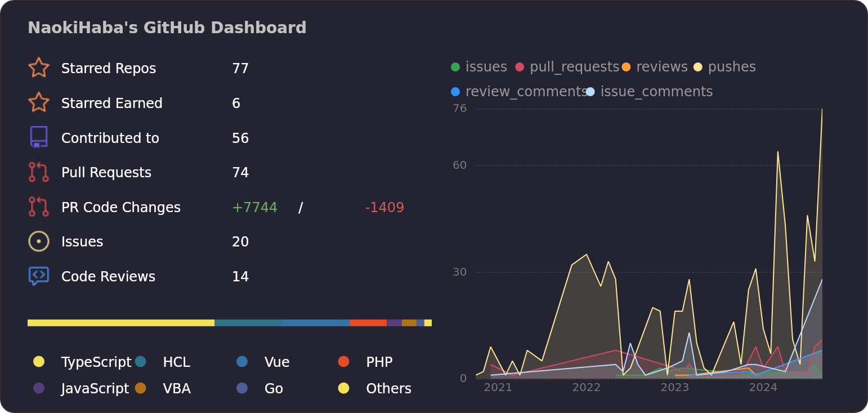Image resolution: width=868 pixels, height=413 pixels.
Task: Click the y-axis label 76
Action: click(460, 108)
